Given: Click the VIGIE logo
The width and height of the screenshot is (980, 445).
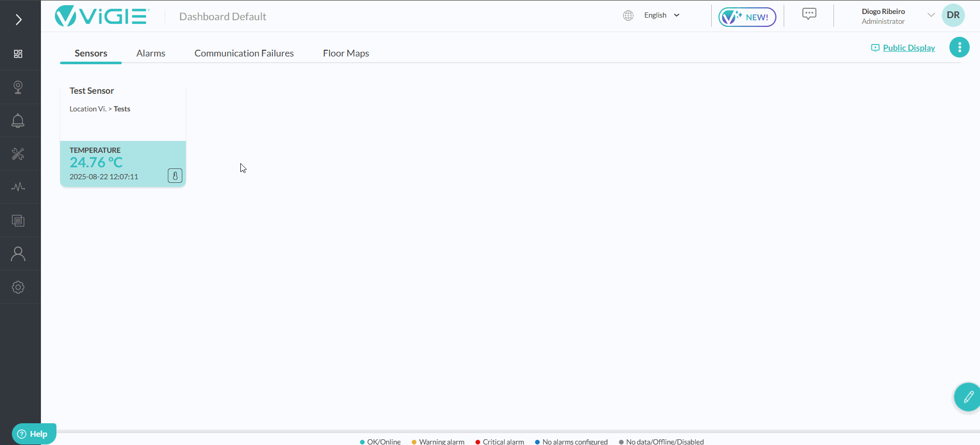Looking at the screenshot, I should [x=102, y=16].
